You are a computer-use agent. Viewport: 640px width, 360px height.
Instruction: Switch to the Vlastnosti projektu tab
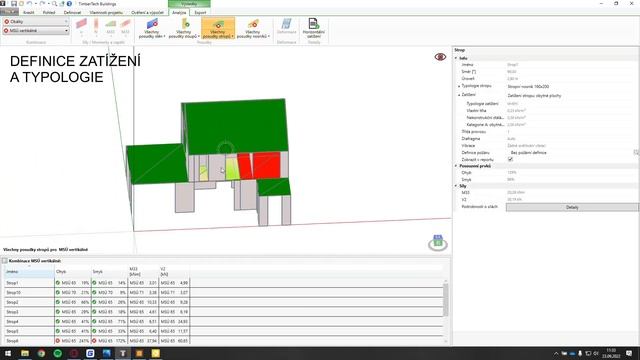(x=106, y=13)
